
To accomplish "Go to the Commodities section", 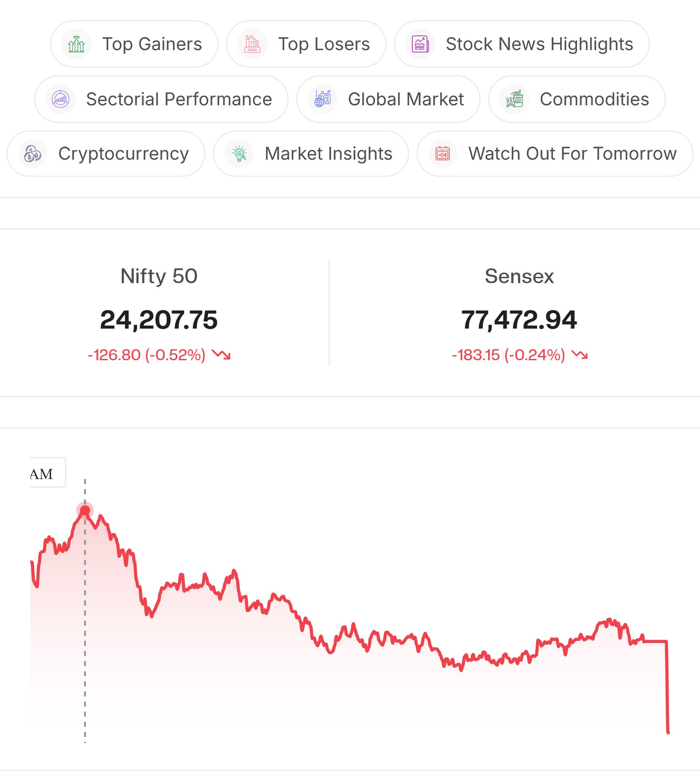I will click(x=577, y=99).
